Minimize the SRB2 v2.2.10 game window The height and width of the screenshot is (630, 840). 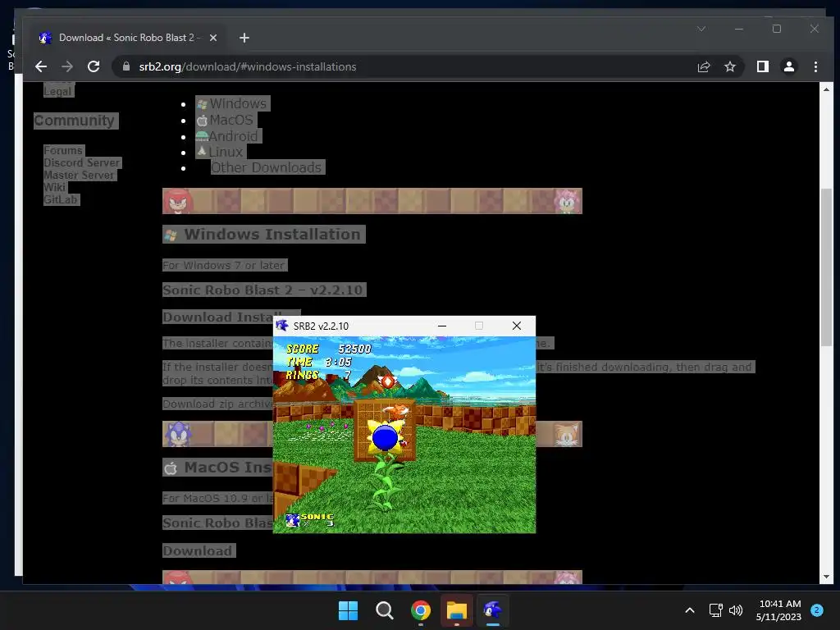(x=442, y=326)
